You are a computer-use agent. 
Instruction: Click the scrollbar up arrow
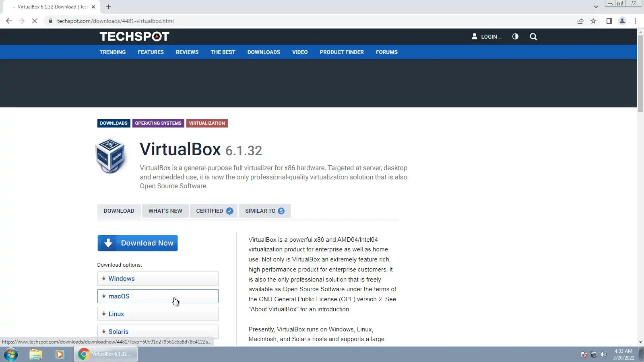(640, 31)
